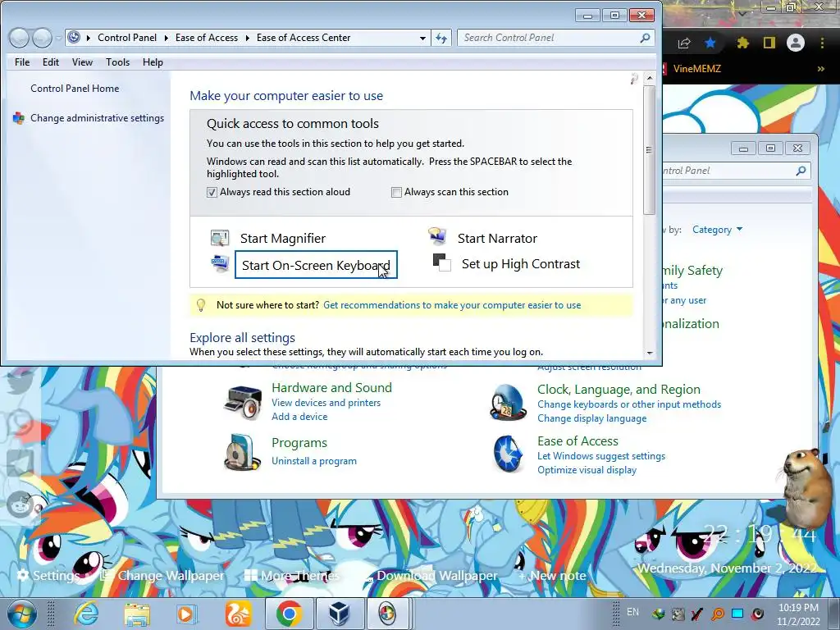Click Chrome's share page icon
840x630 pixels.
point(684,43)
